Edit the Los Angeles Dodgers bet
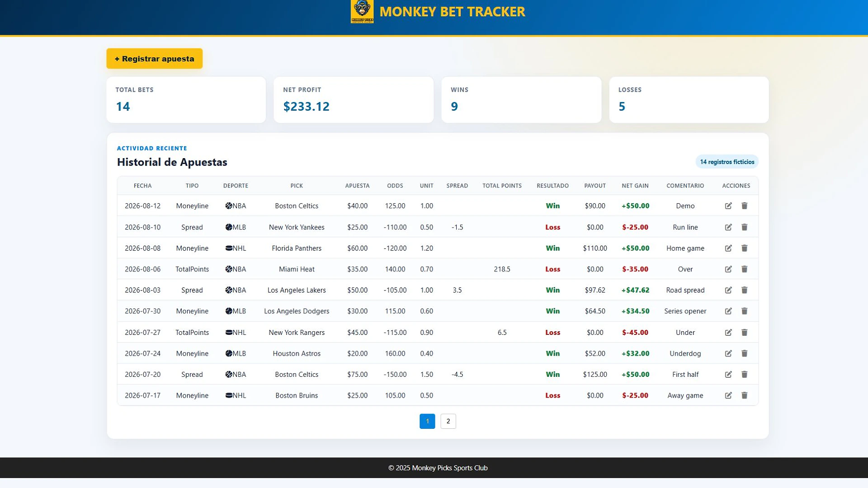This screenshot has width=868, height=488. (728, 311)
